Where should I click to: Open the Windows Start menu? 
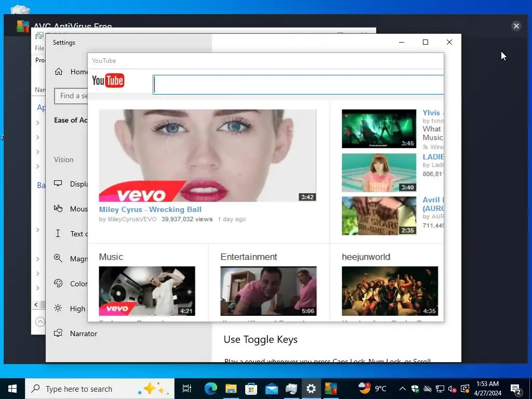12,389
